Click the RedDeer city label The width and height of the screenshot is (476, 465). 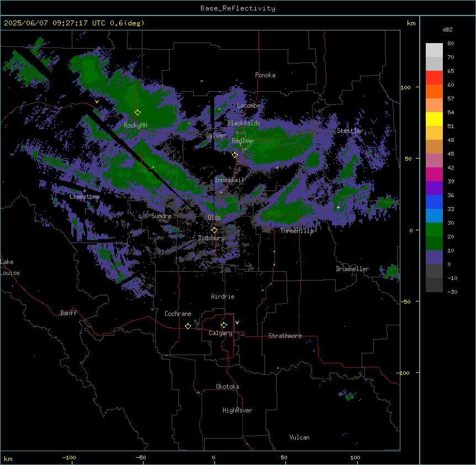click(244, 141)
